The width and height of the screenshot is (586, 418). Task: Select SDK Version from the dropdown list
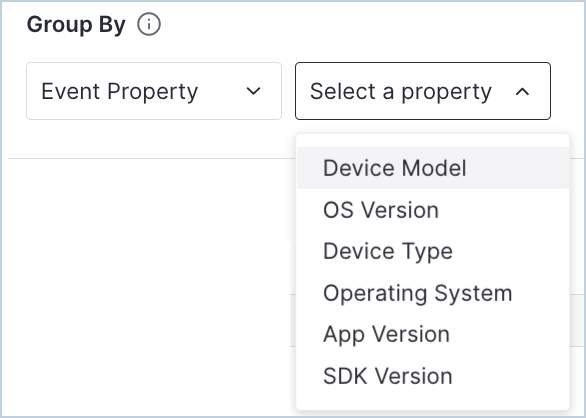tap(433, 376)
